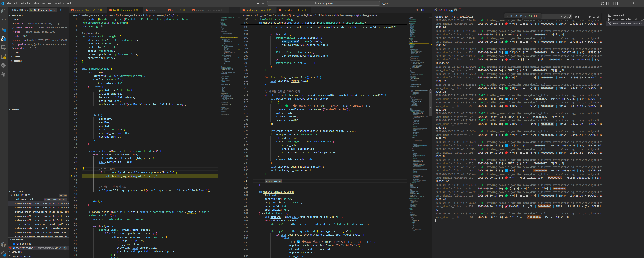Start debugging with green play button

click(x=31, y=10)
